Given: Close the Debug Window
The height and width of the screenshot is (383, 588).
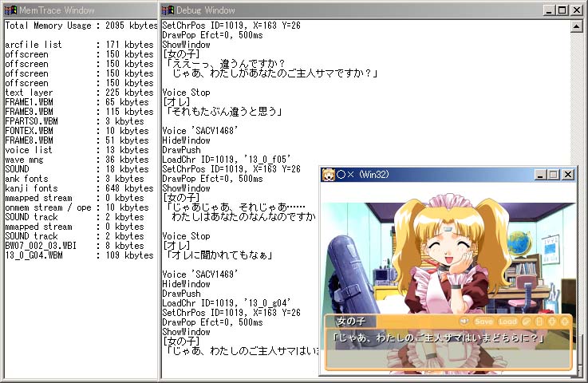Looking at the screenshot, I should pyautogui.click(x=576, y=10).
